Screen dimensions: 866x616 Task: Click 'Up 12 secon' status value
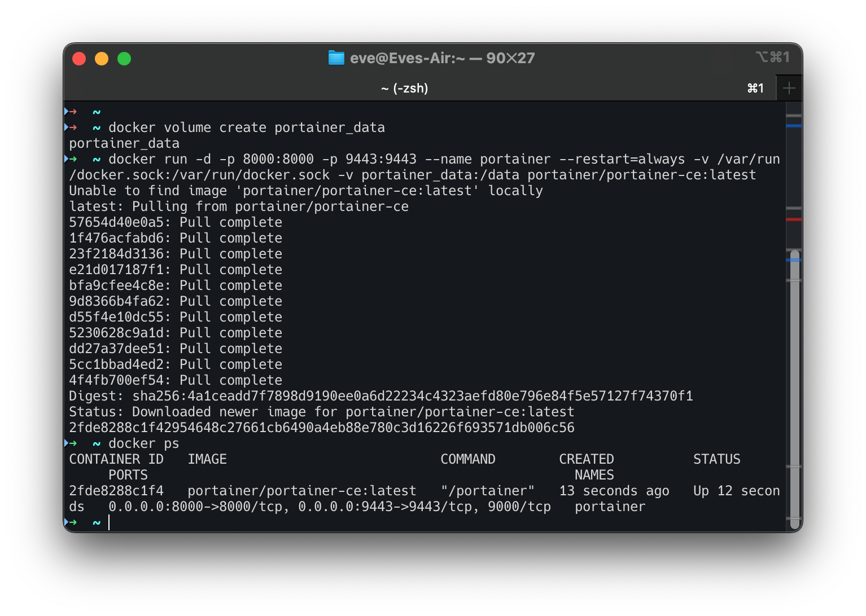coord(737,491)
